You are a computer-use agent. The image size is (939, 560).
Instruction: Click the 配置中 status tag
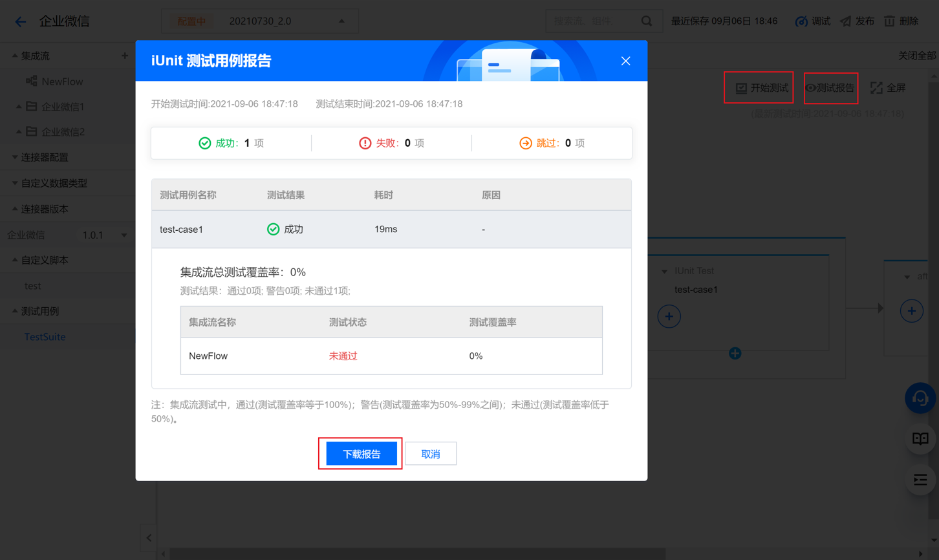pyautogui.click(x=191, y=21)
